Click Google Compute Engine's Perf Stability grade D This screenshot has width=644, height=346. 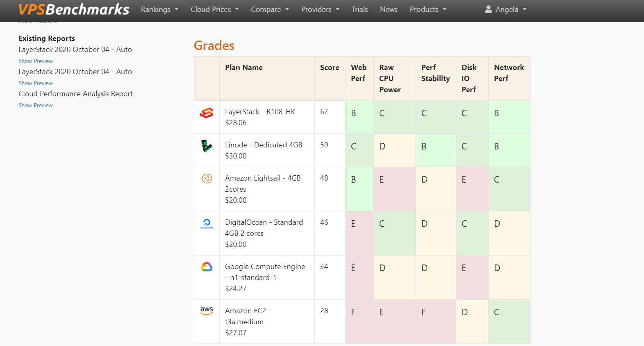[x=424, y=268]
